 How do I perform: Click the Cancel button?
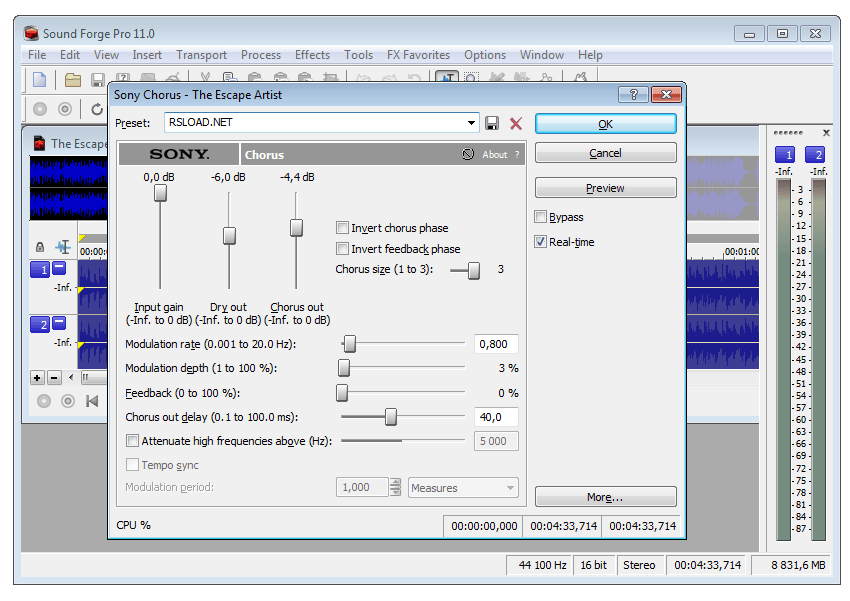pyautogui.click(x=606, y=153)
